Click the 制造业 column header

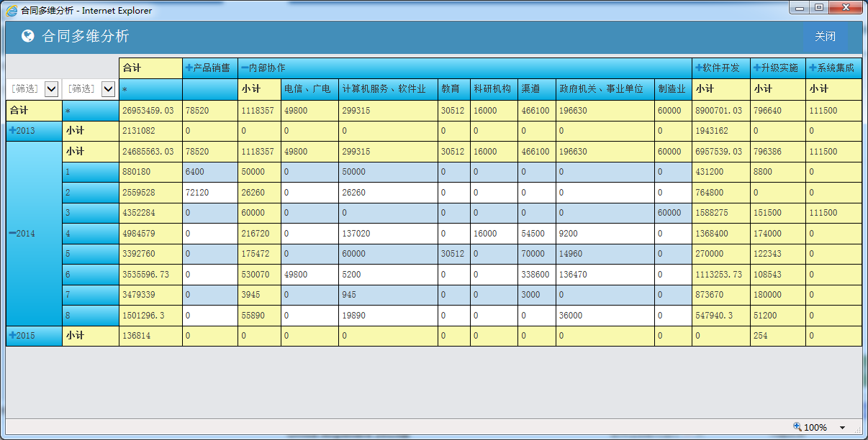(673, 89)
